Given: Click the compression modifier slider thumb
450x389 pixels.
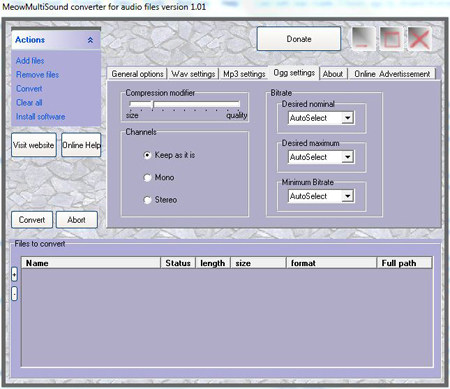Looking at the screenshot, I should point(153,105).
